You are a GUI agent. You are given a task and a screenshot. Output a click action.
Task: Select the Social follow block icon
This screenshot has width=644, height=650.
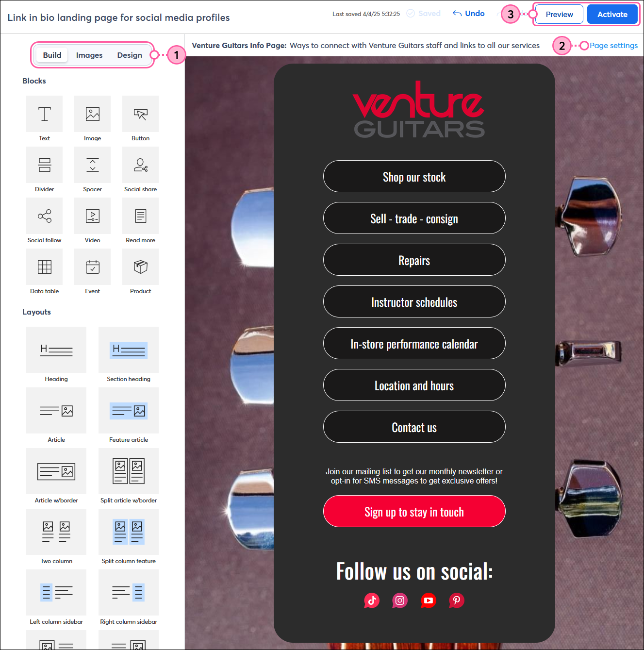(x=44, y=216)
